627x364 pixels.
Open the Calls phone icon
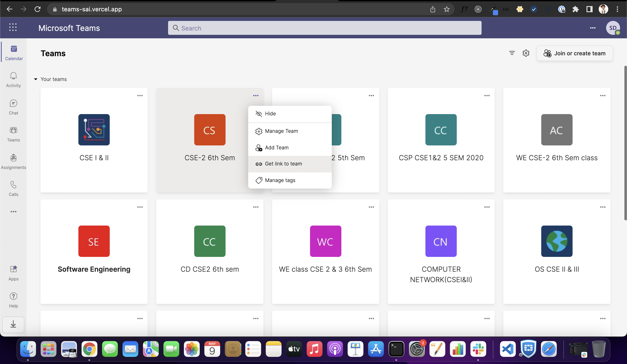(x=13, y=188)
